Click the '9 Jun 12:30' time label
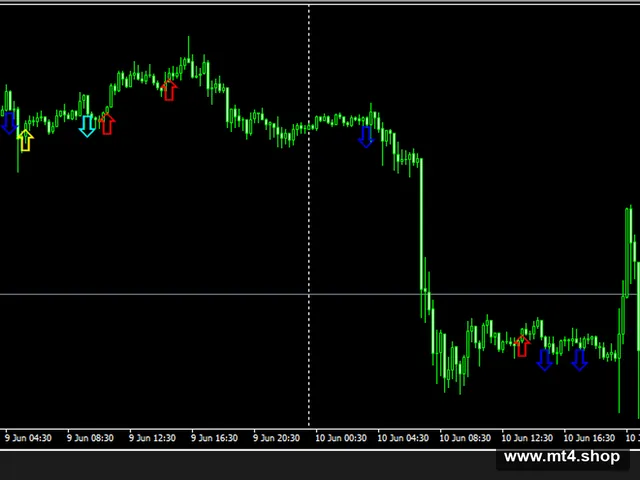The width and height of the screenshot is (640, 480). click(152, 438)
